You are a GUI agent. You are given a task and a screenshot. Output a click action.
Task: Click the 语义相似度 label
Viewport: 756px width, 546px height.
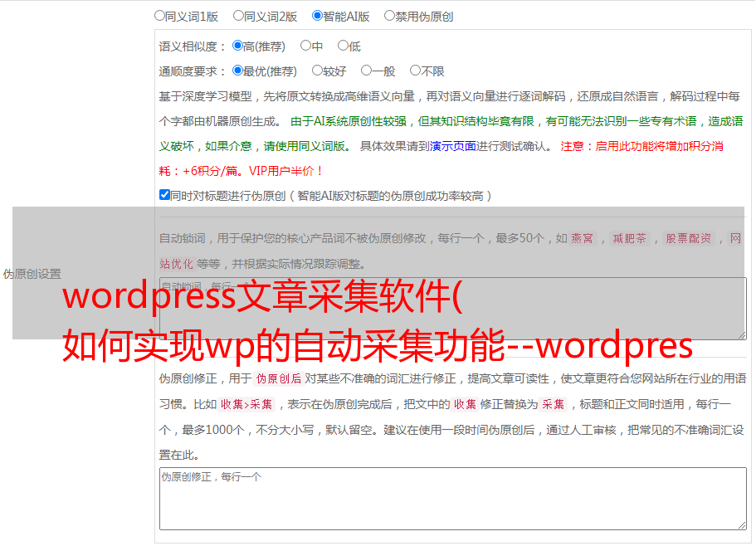point(193,46)
